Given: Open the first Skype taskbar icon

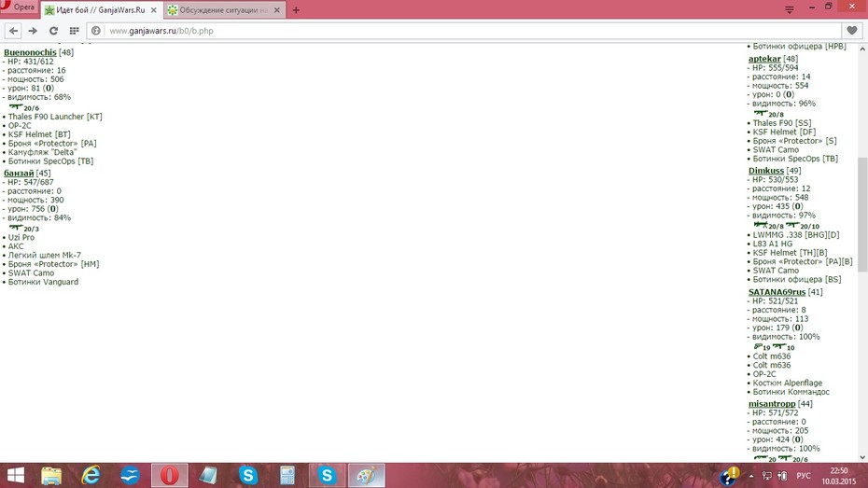Looking at the screenshot, I should click(x=248, y=476).
